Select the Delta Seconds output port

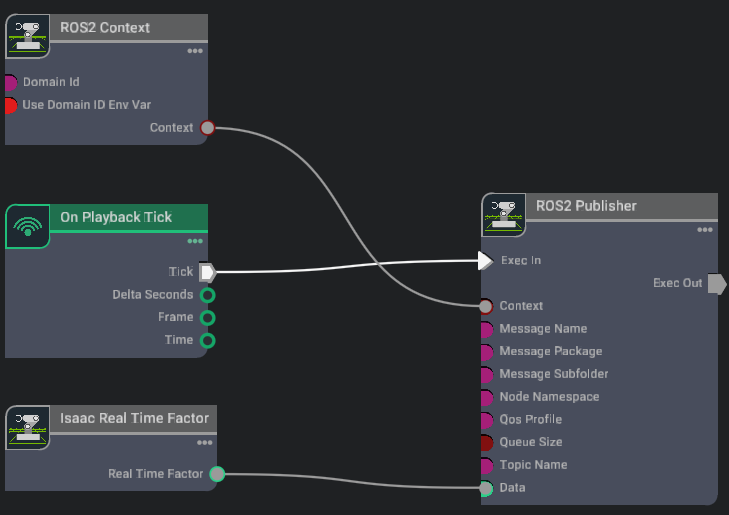[207, 295]
